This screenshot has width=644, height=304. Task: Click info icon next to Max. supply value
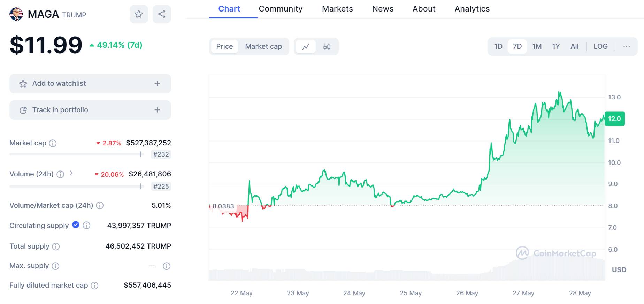tap(167, 266)
